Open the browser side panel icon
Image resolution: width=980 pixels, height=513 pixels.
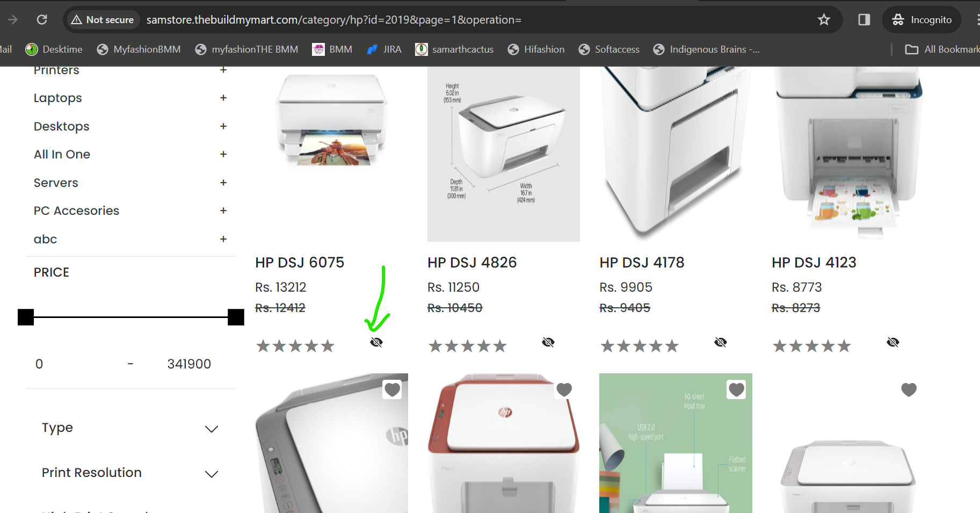click(x=864, y=20)
